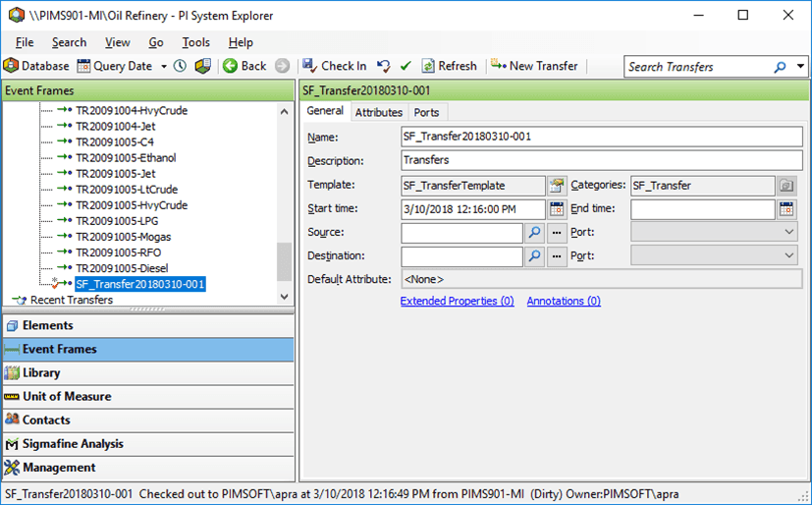The image size is (812, 505).
Task: Open the Search menu
Action: 69,42
